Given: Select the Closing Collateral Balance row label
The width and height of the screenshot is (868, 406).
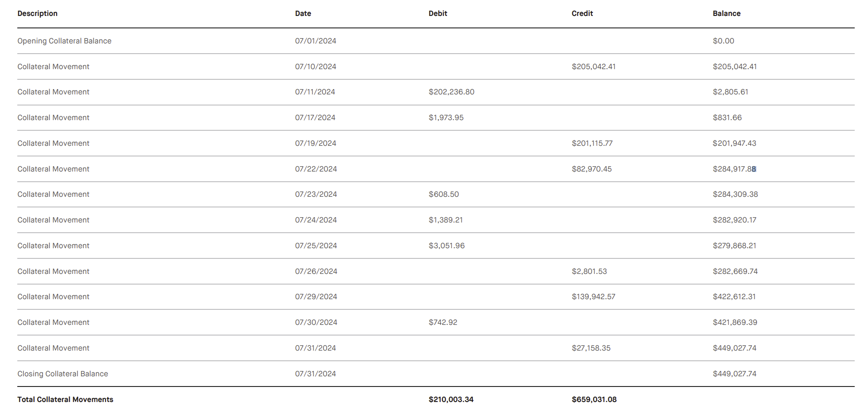Looking at the screenshot, I should (62, 374).
